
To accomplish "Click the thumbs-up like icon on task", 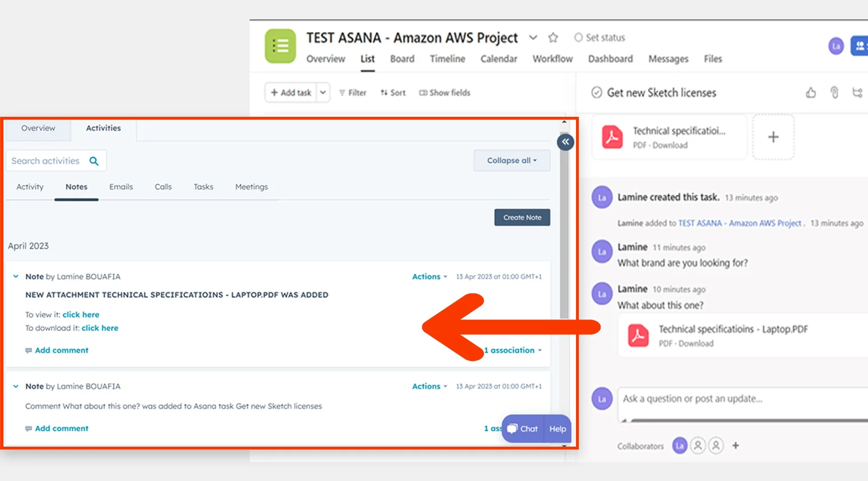I will pos(811,92).
